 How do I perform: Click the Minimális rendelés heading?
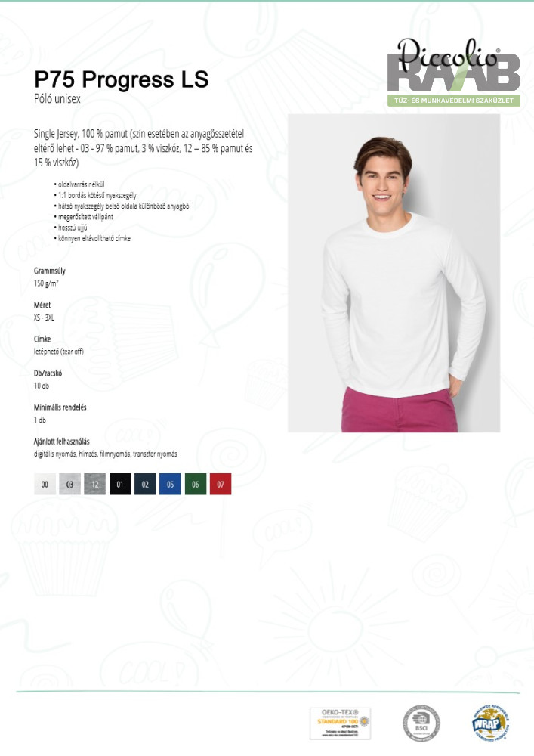60,407
